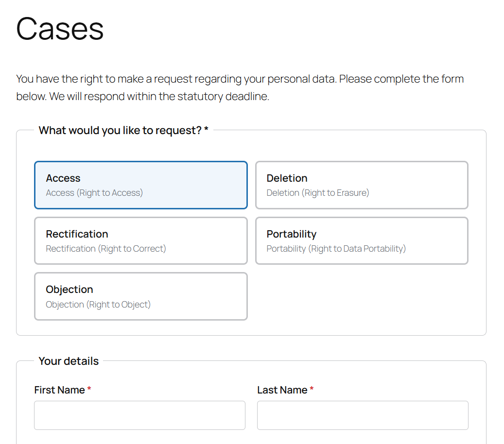Screen dimensions: 504x444
Task: Click the red asterisk beside Last Name
Action: tap(312, 390)
